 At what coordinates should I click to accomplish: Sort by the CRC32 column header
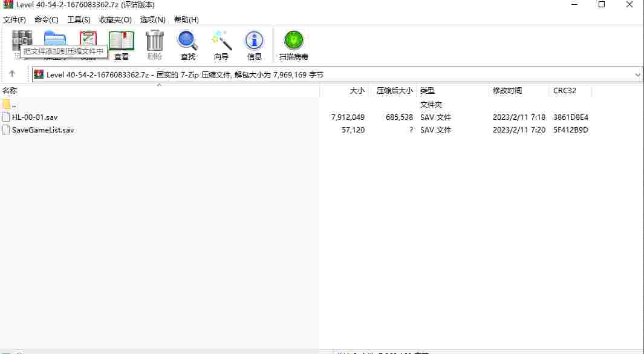570,91
